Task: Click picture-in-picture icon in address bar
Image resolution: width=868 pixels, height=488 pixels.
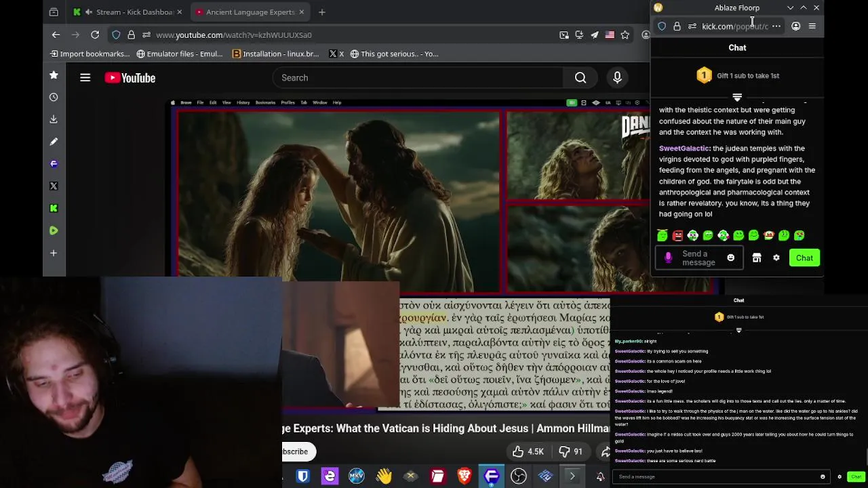Action: pyautogui.click(x=564, y=35)
